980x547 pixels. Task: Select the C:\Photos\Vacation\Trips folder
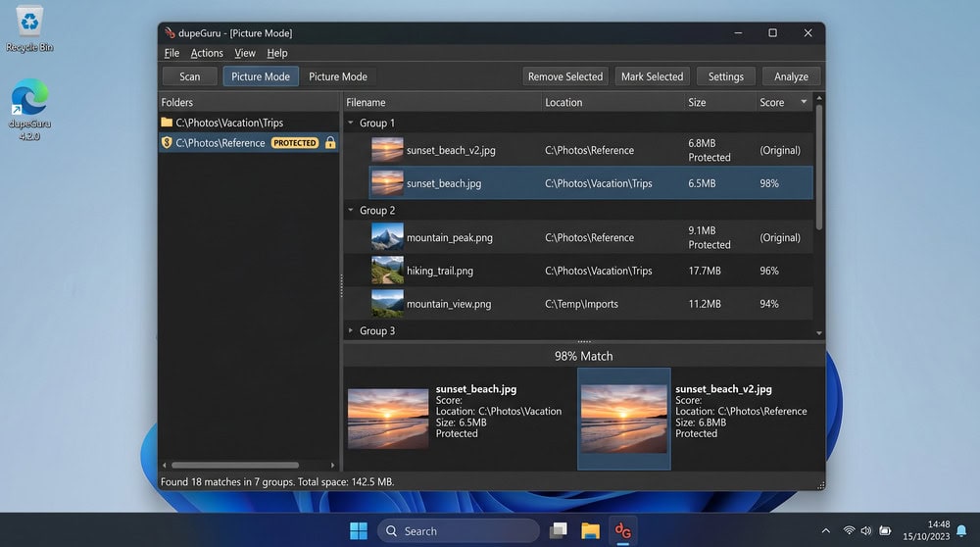pos(249,123)
